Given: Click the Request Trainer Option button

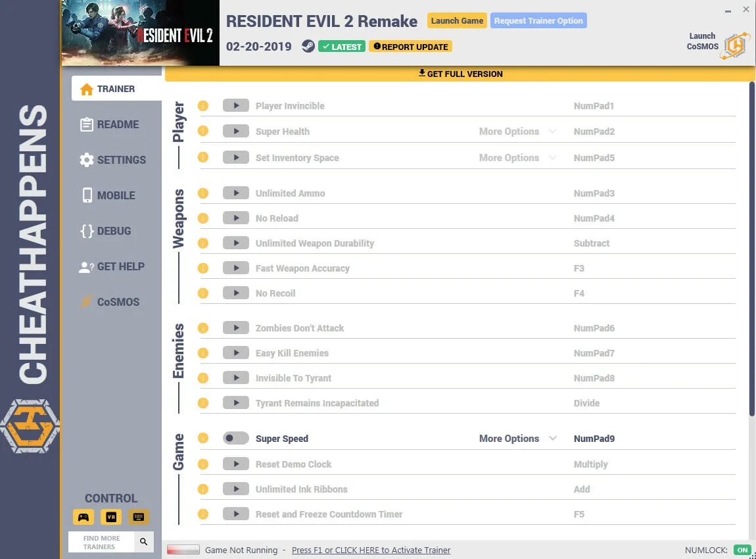Looking at the screenshot, I should click(x=538, y=21).
